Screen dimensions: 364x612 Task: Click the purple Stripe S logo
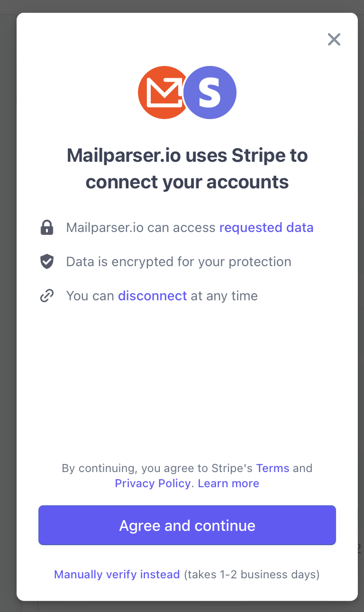coord(210,93)
